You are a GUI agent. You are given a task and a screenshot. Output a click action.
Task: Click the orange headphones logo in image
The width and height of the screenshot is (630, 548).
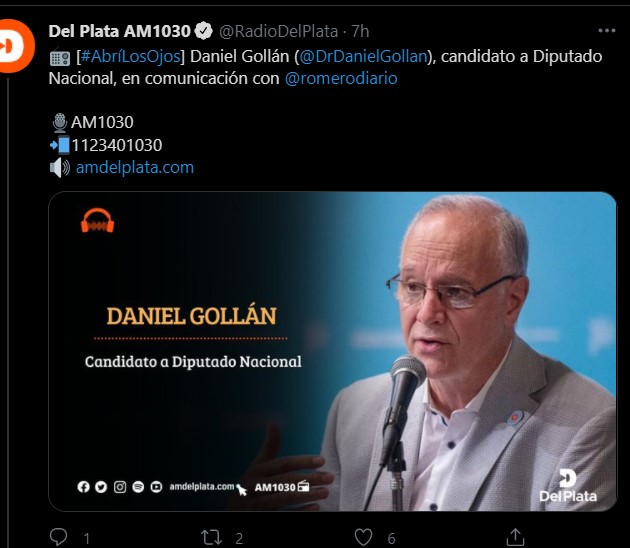[97, 220]
